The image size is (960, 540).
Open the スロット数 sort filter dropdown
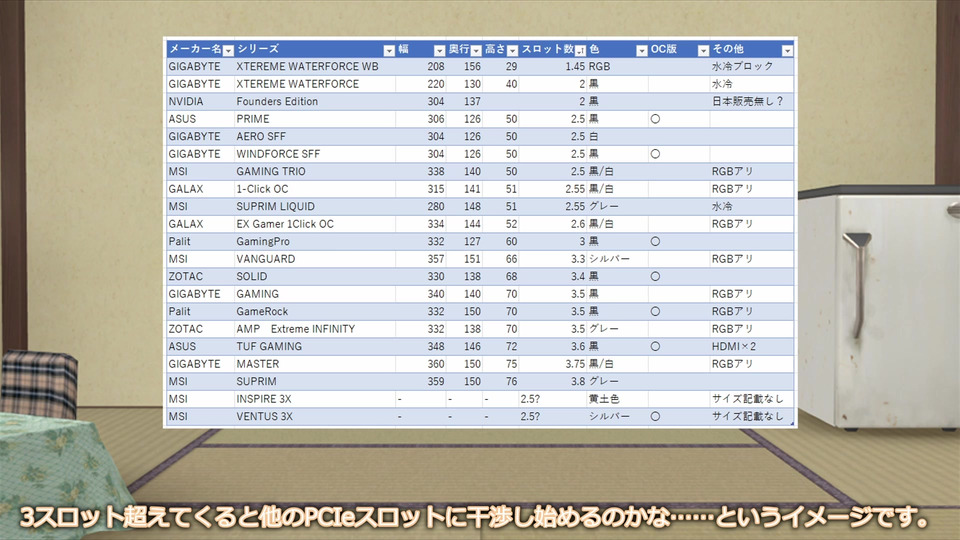tap(580, 50)
